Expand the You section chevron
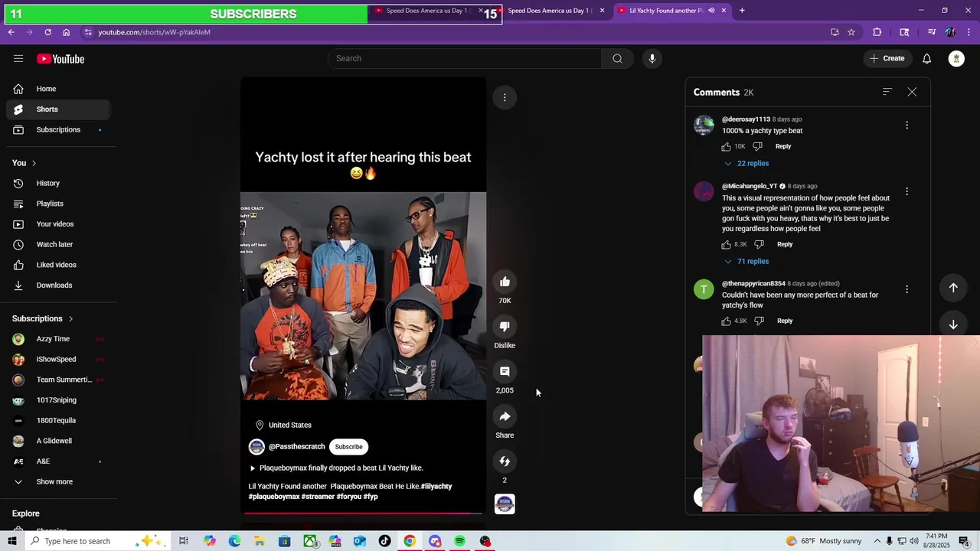This screenshot has height=551, width=980. coord(34,163)
